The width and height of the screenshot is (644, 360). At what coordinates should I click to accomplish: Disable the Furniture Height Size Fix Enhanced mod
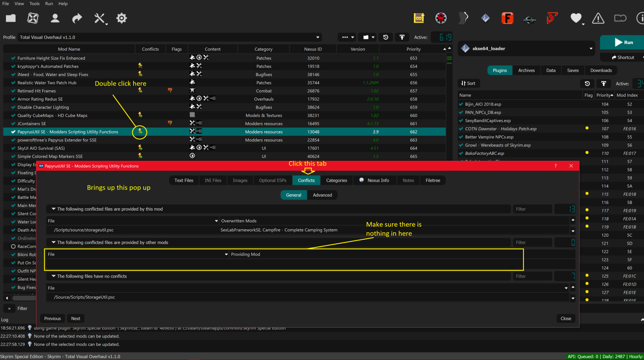click(13, 58)
